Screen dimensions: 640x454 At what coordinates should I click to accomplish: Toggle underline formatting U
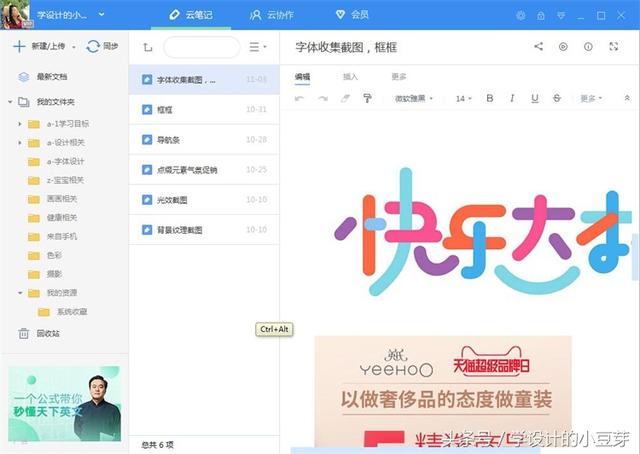coord(535,98)
